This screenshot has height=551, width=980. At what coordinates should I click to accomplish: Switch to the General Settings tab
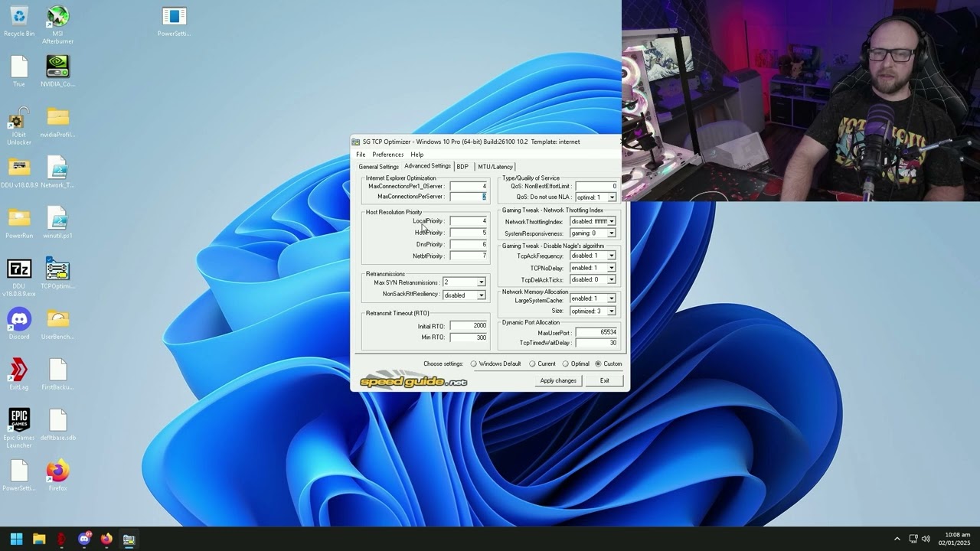(378, 167)
